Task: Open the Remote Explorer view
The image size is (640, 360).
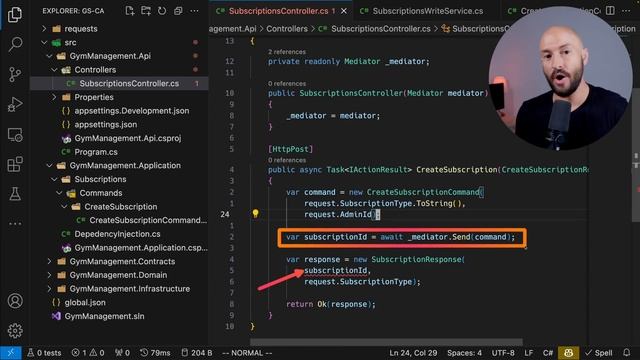Action: [x=15, y=135]
